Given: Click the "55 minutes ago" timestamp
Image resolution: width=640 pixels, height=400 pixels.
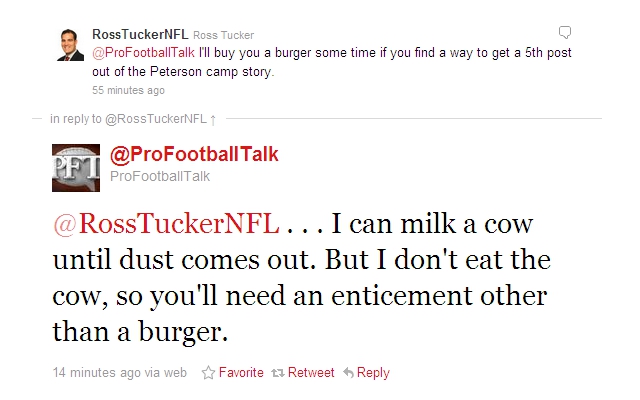Looking at the screenshot, I should click(128, 90).
